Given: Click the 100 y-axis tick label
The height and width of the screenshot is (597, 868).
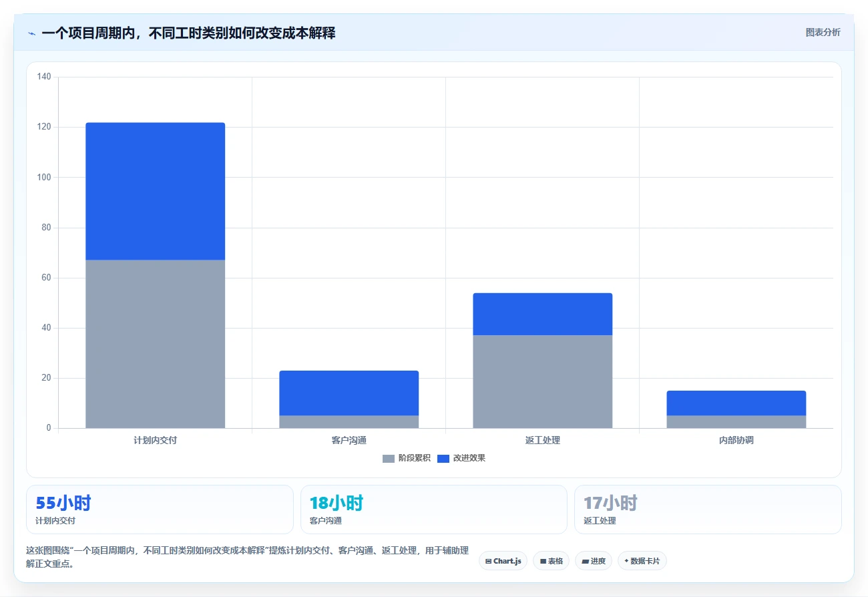Looking at the screenshot, I should (x=44, y=177).
